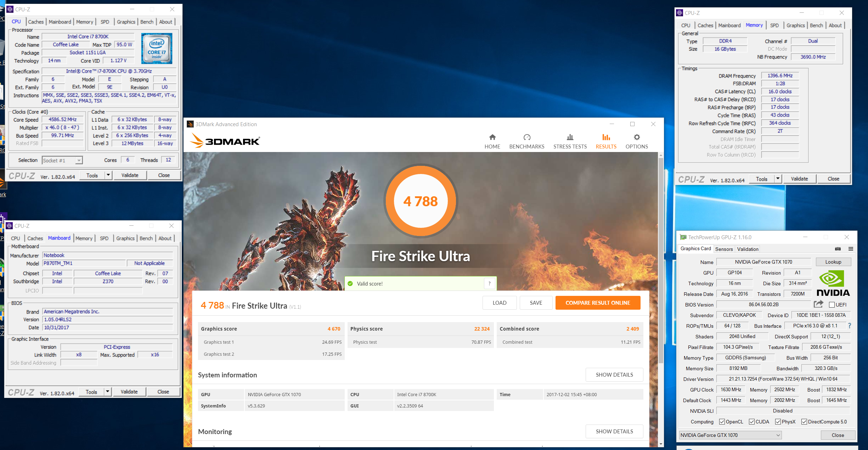Screen dimensions: 868x450
Task: Click the Bus Interface question mark in GPU-Z
Action: pyautogui.click(x=849, y=326)
